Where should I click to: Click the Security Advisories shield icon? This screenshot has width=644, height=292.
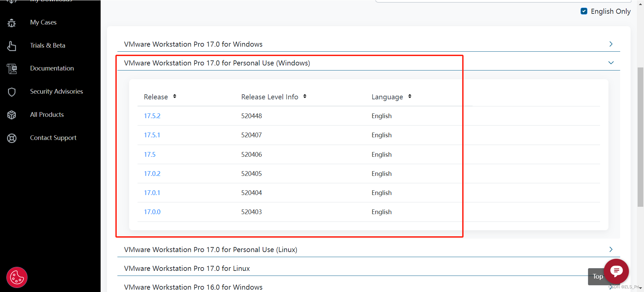(x=12, y=92)
